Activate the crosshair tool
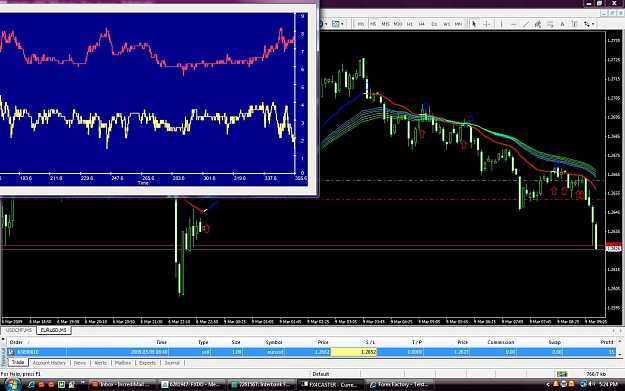625x391 pixels. (x=487, y=24)
